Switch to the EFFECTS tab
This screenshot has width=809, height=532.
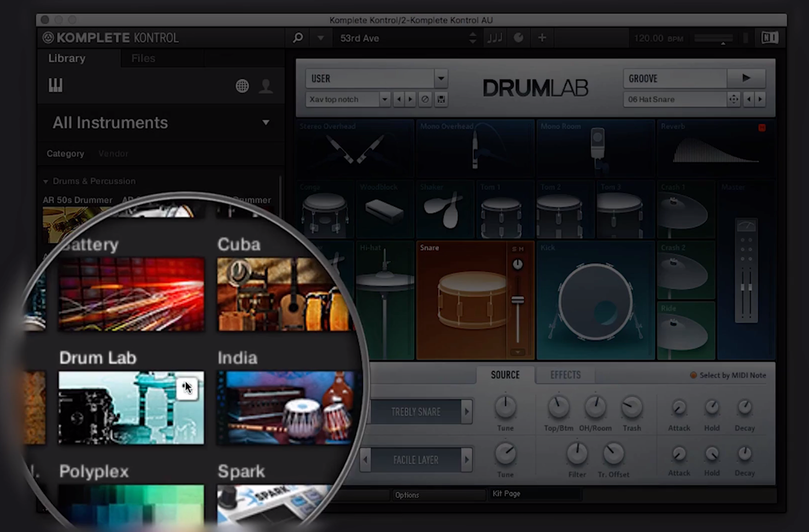(x=565, y=375)
